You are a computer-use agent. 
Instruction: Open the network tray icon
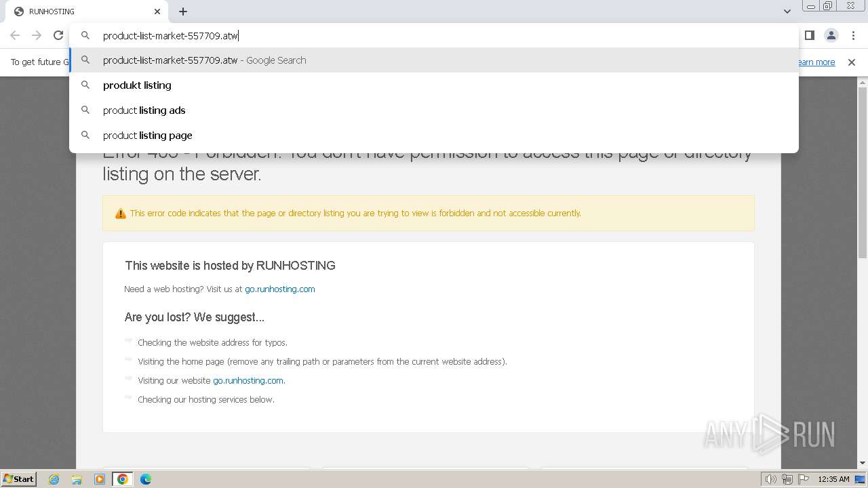787,479
